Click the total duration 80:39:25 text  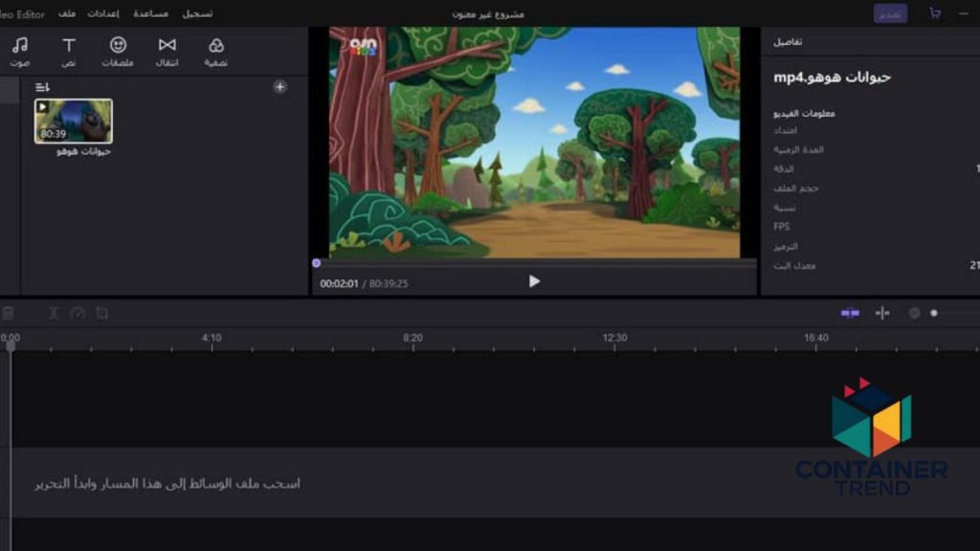click(389, 283)
